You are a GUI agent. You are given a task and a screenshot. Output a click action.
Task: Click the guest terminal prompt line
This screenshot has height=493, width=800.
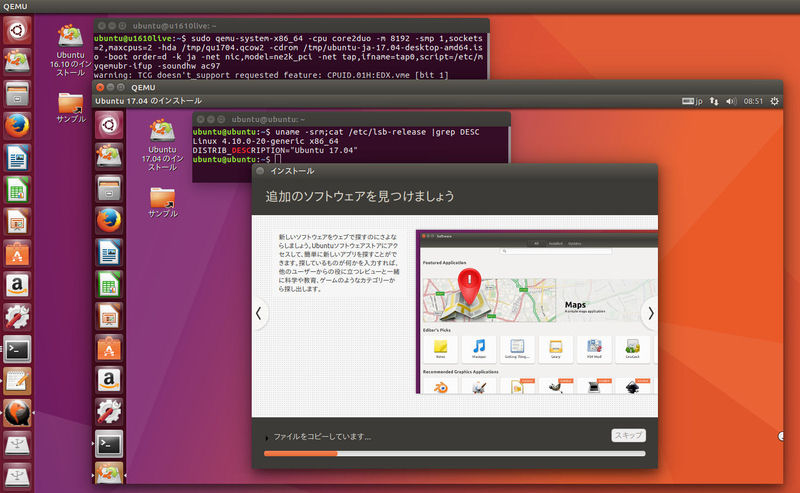pos(237,159)
